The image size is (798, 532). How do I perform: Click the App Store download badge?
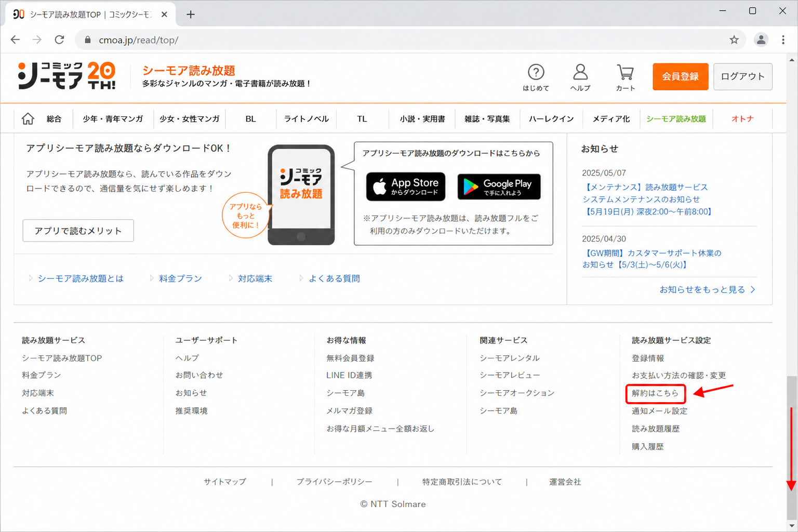[x=406, y=187]
